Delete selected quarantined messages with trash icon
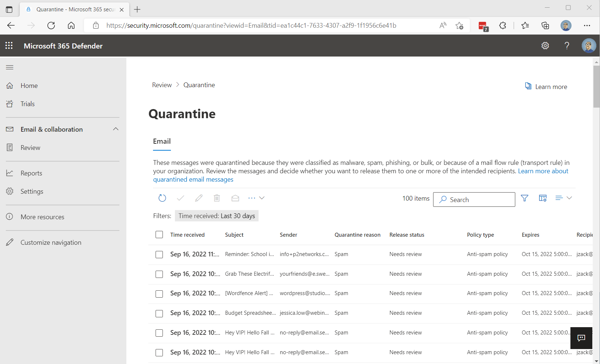Image resolution: width=600 pixels, height=364 pixels. pos(217,198)
